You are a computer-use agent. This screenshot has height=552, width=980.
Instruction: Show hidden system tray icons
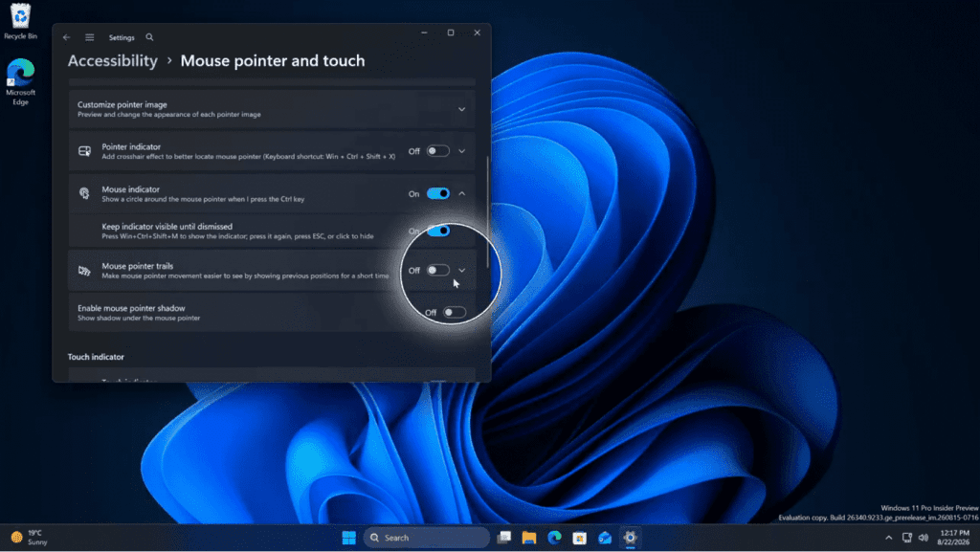pyautogui.click(x=889, y=538)
